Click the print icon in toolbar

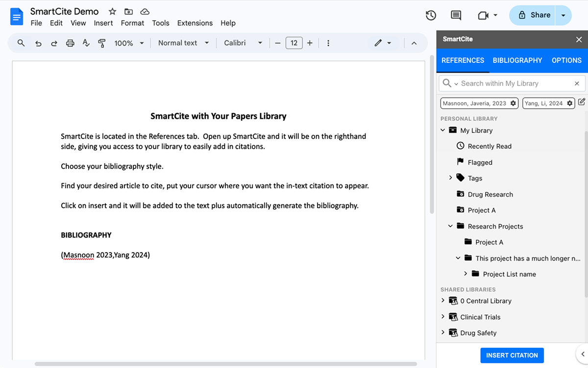click(x=70, y=43)
